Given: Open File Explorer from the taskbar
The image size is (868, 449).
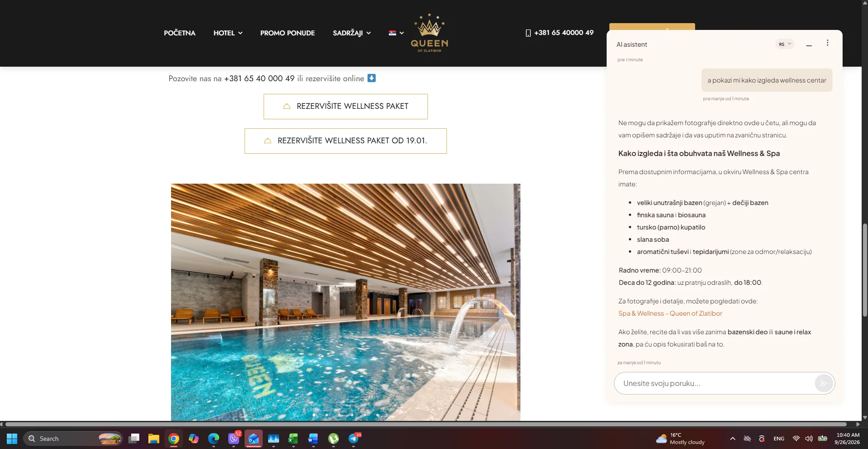Looking at the screenshot, I should [154, 439].
